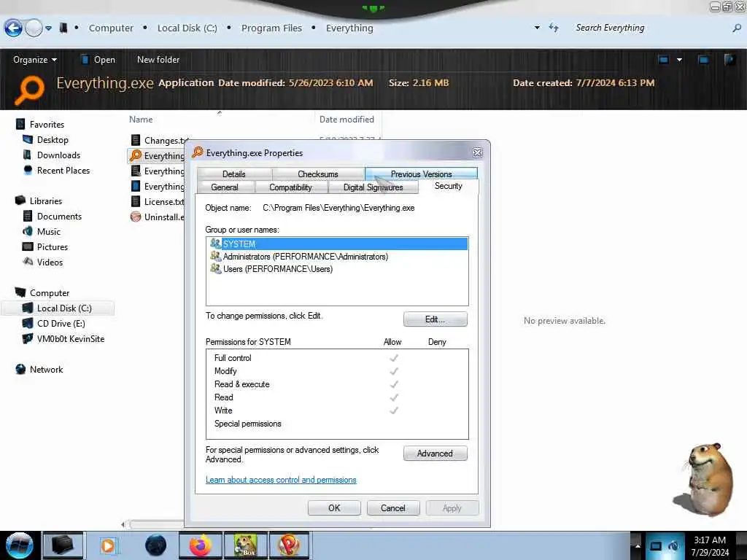
Task: Open Downloads in Favorites
Action: point(58,155)
